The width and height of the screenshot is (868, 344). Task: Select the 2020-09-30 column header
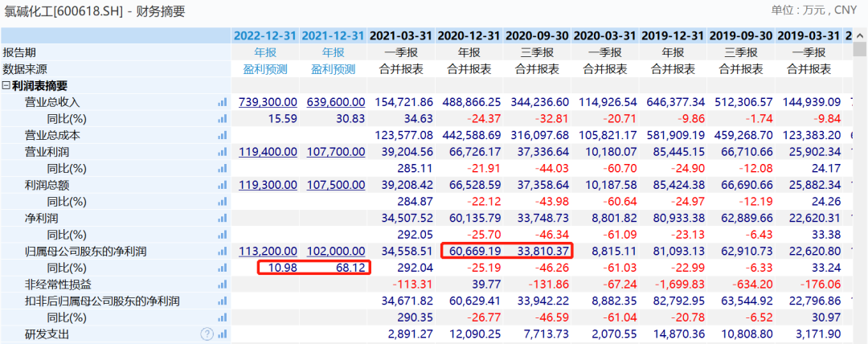click(x=538, y=36)
